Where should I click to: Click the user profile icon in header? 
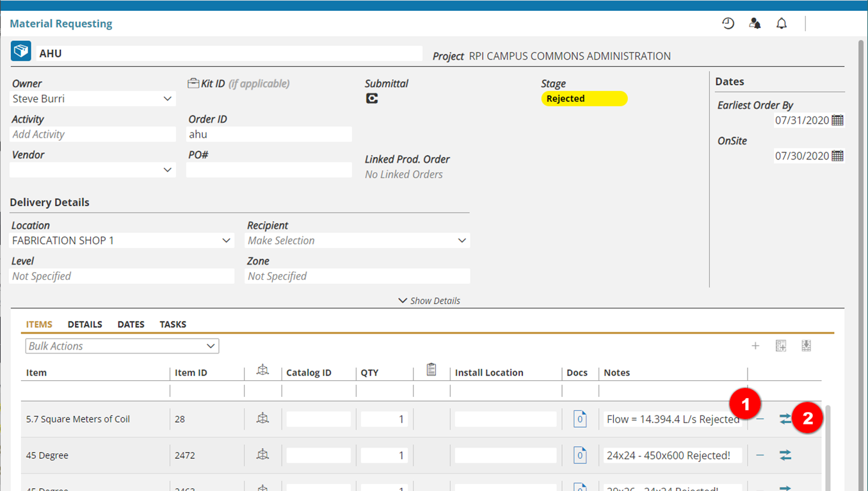click(x=755, y=24)
